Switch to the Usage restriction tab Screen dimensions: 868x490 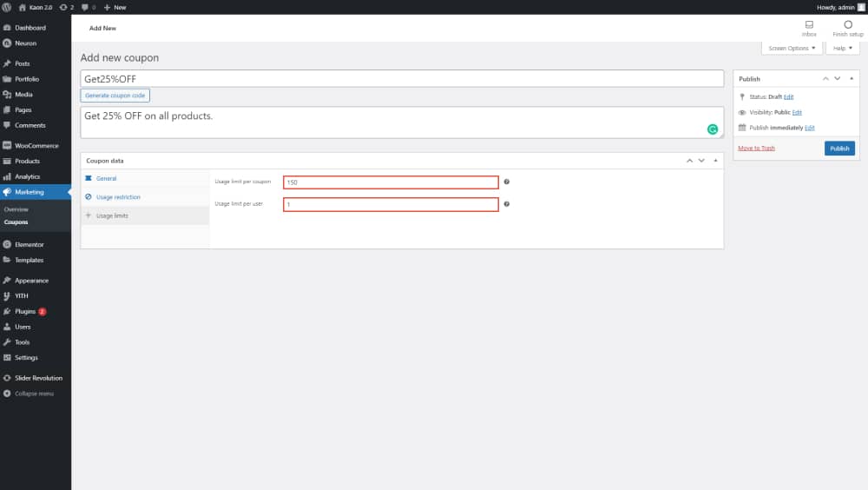(x=118, y=197)
